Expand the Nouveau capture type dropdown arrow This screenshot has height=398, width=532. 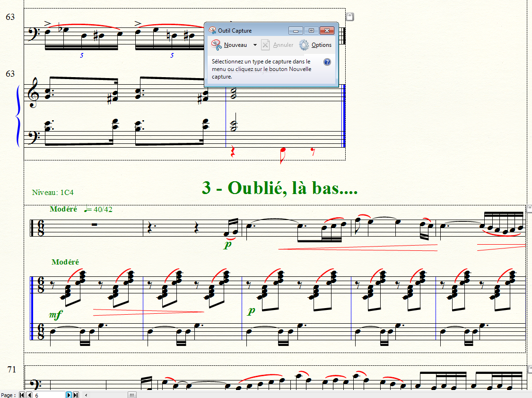point(255,45)
